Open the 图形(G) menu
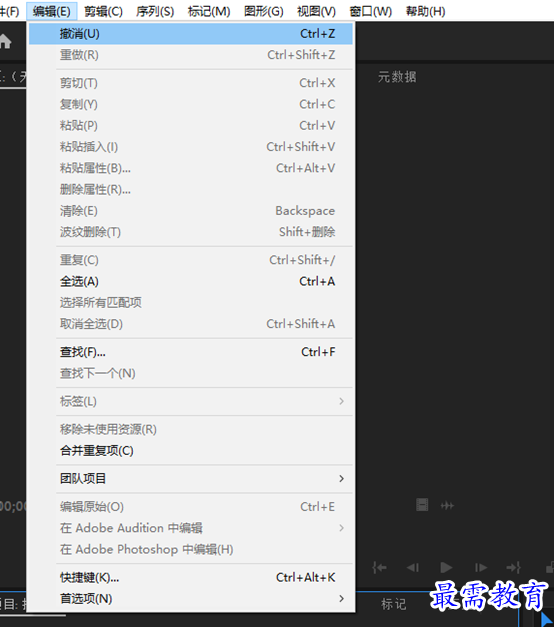This screenshot has height=627, width=554. click(264, 11)
